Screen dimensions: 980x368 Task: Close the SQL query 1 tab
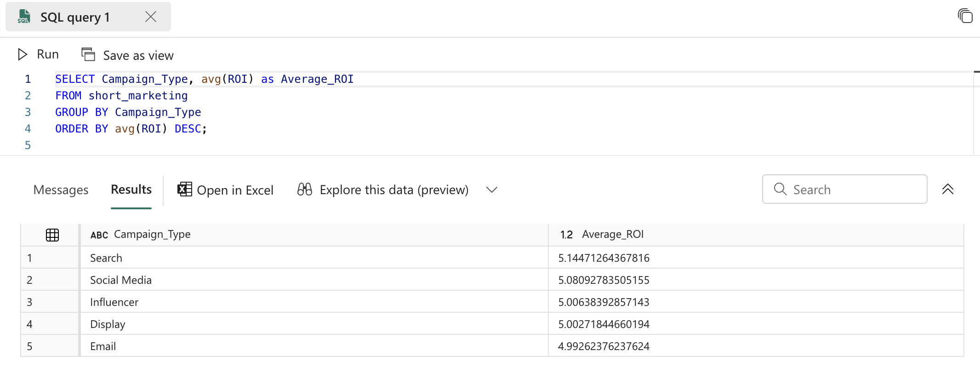(151, 17)
